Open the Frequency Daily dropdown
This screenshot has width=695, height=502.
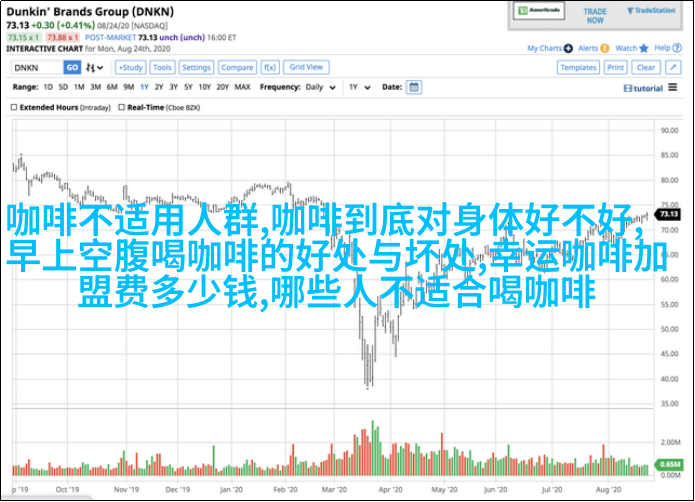pos(320,87)
